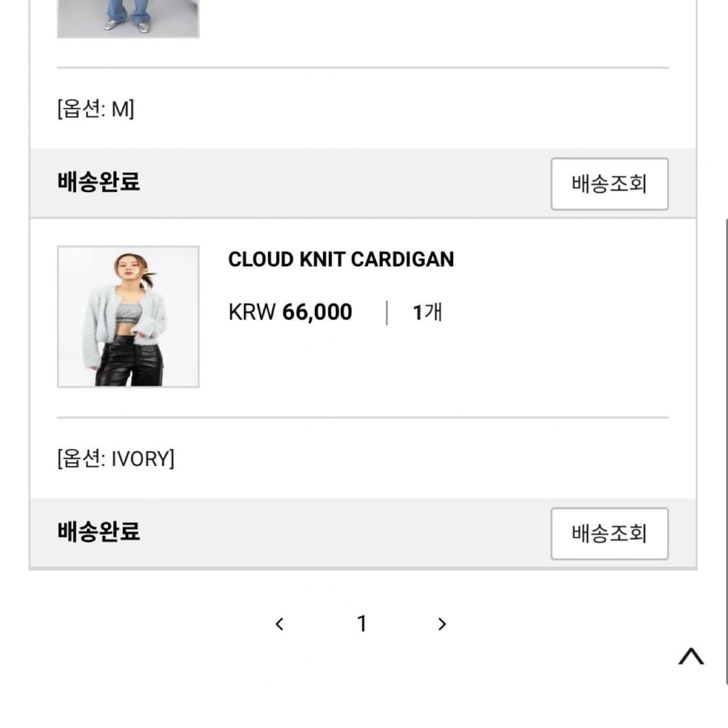This screenshot has width=728, height=728.
Task: Click the [옵션: IVORY] option text
Action: click(116, 459)
